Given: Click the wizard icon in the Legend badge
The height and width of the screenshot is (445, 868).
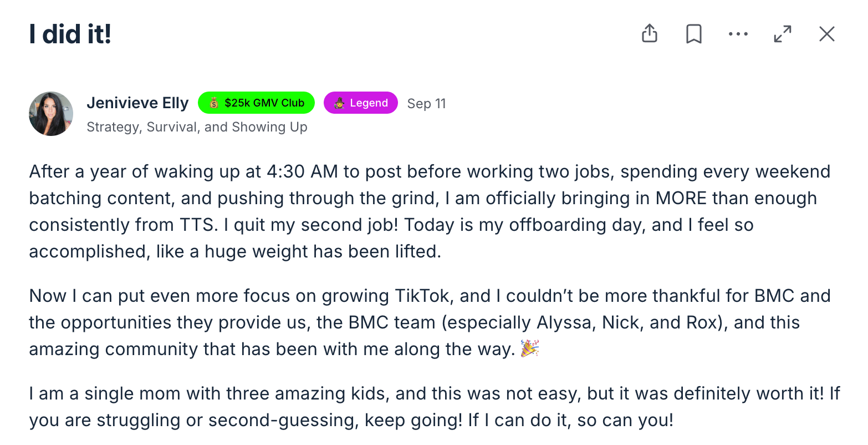Looking at the screenshot, I should (x=339, y=103).
